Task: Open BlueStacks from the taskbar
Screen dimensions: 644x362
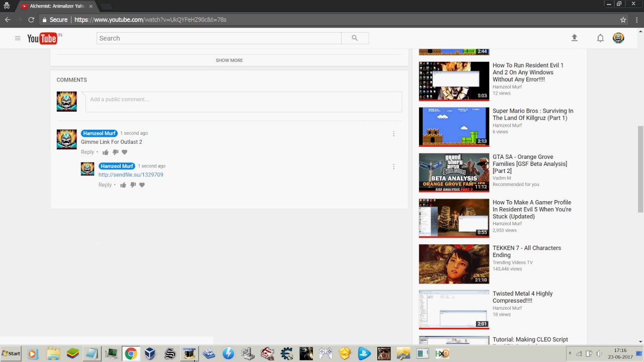Action: 72,353
